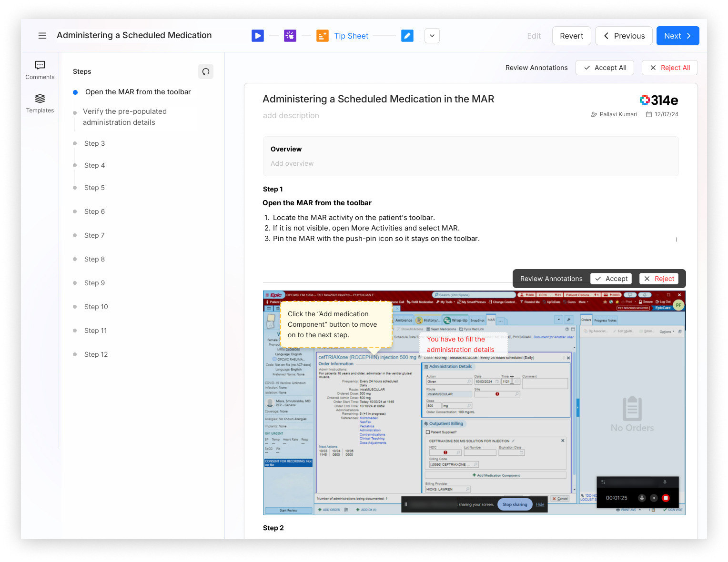The height and width of the screenshot is (562, 728).
Task: Click the 12/07/24 date calendar icon
Action: click(x=648, y=114)
